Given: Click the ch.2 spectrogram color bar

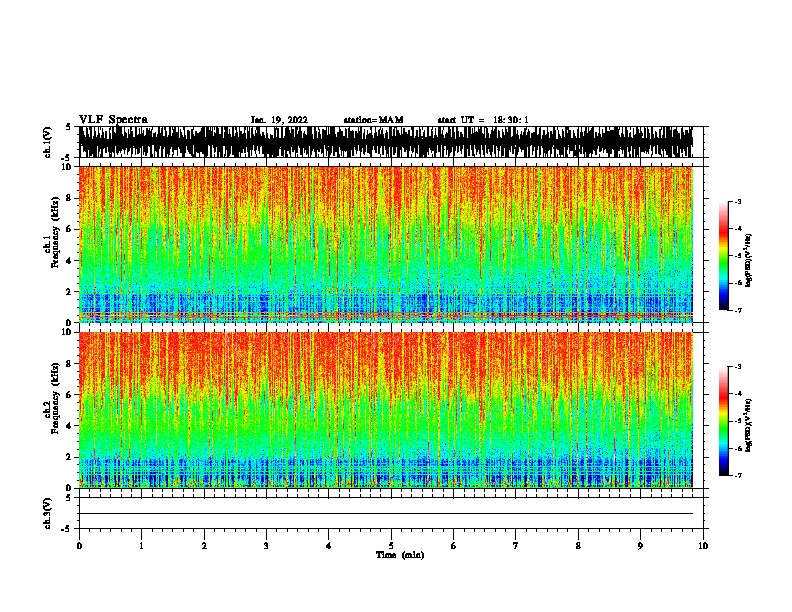Looking at the screenshot, I should coord(723,421).
